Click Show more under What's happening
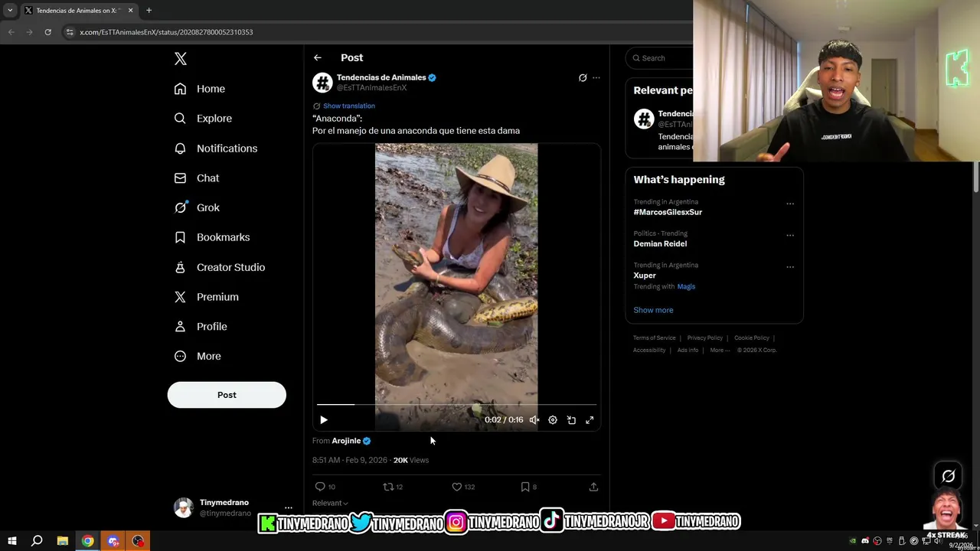 [653, 310]
